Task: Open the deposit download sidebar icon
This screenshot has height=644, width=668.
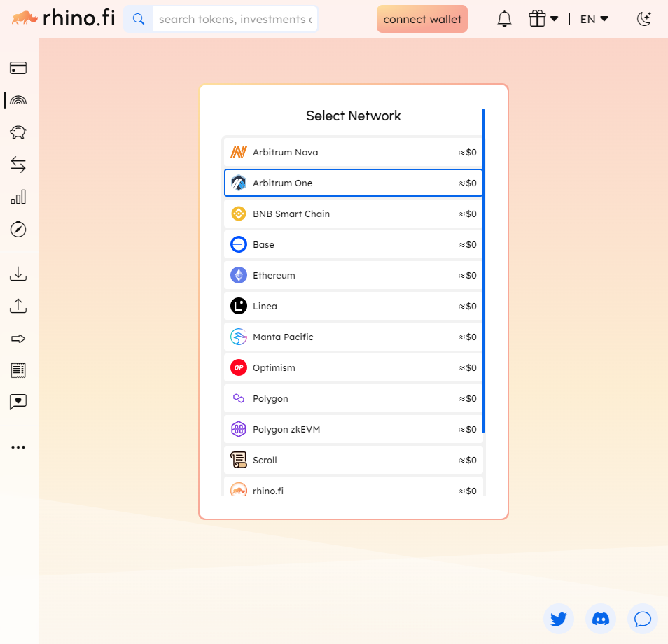Action: [18, 274]
